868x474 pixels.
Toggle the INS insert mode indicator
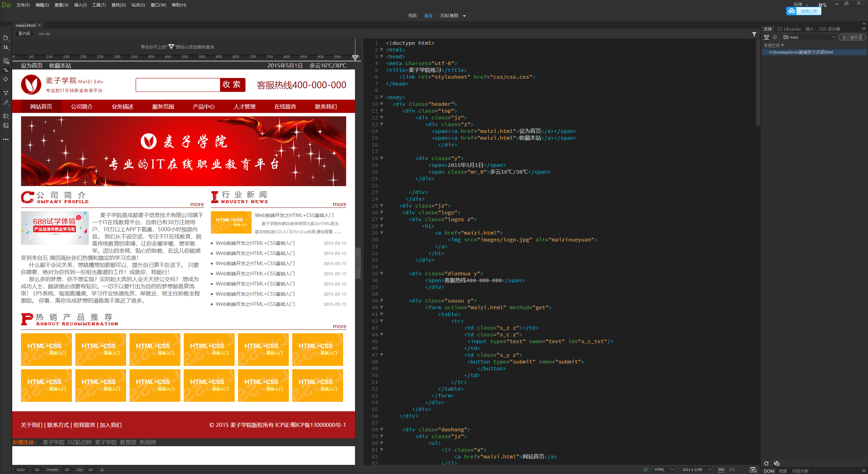click(x=721, y=470)
